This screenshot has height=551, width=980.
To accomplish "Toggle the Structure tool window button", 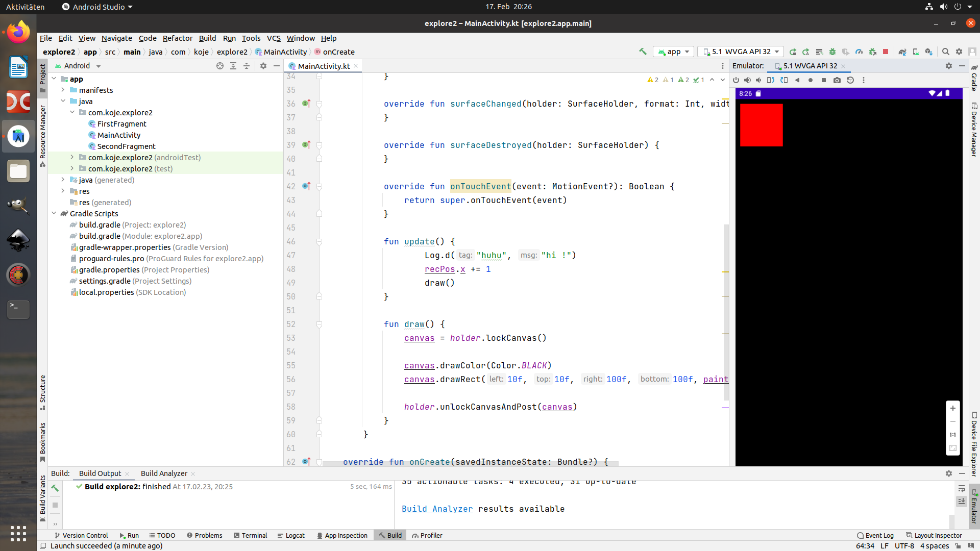I will pos(43,392).
